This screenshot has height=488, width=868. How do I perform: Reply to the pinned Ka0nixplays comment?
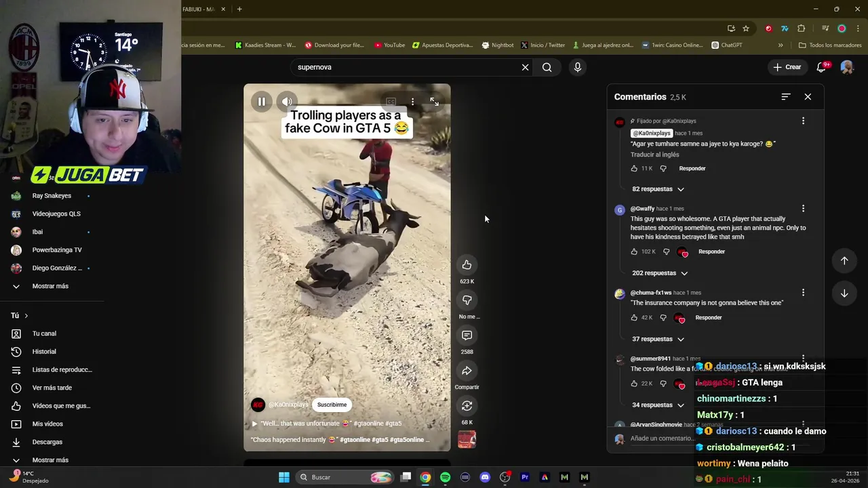pos(692,168)
